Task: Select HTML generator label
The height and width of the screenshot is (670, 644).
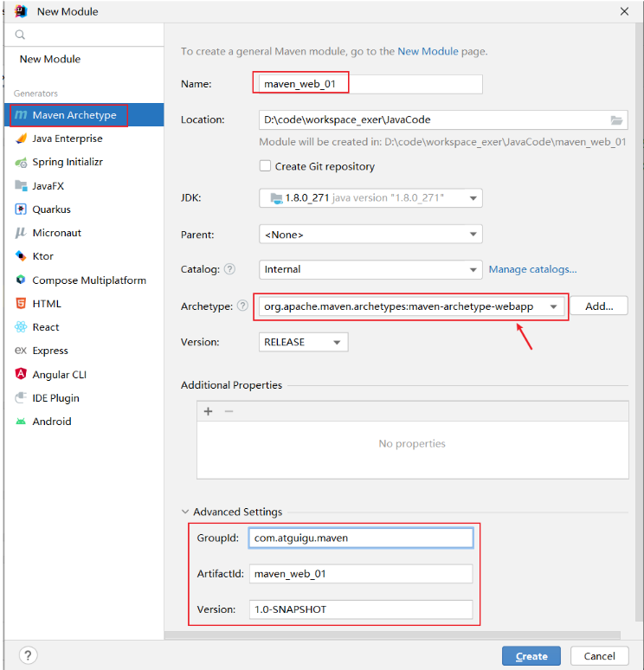Action: coord(47,304)
